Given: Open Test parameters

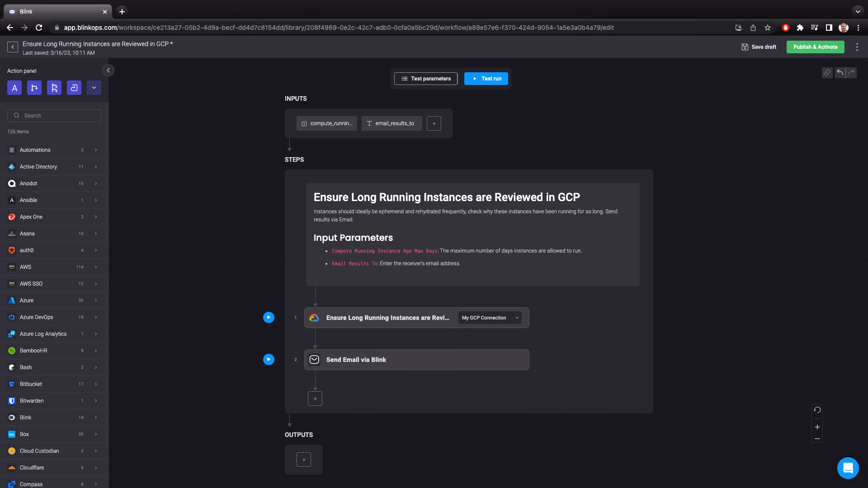Looking at the screenshot, I should coord(426,79).
